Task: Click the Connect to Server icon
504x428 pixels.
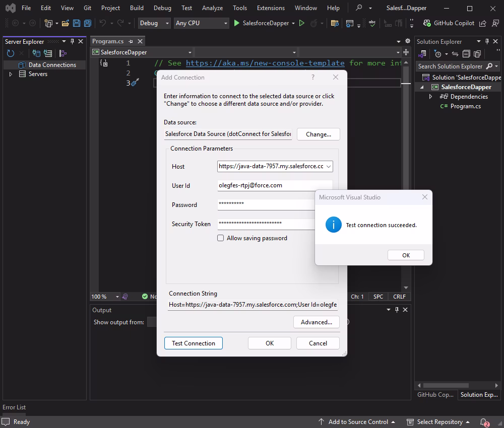Action: click(47, 53)
